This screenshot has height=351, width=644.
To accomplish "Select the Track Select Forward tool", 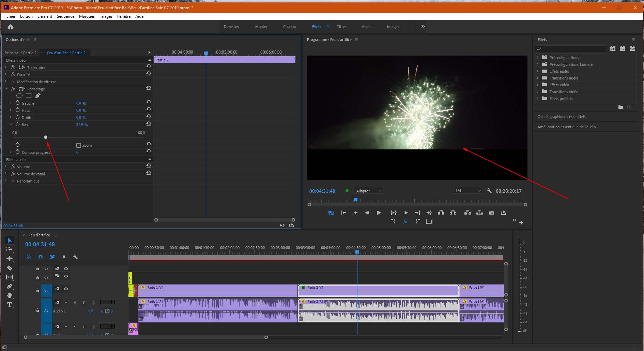I will [10, 249].
